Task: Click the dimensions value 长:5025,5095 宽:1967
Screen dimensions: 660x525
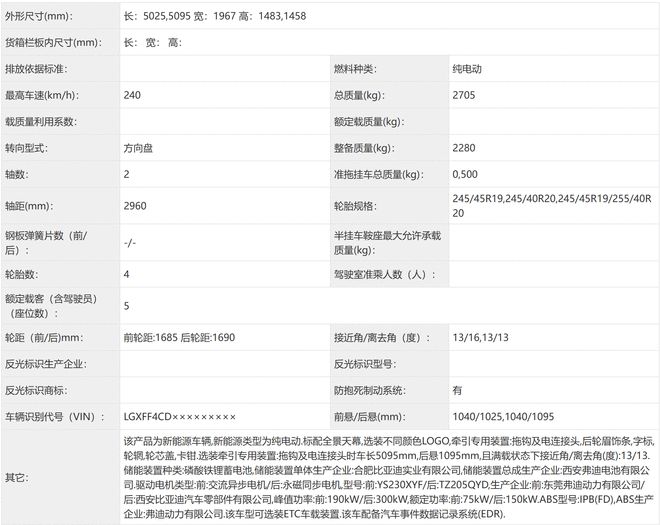Action: tap(180, 16)
